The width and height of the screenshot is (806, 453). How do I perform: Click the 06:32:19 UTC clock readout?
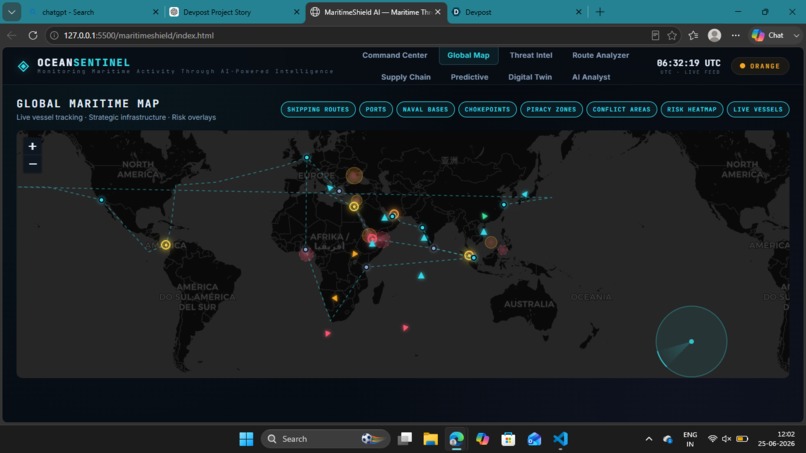pyautogui.click(x=688, y=63)
